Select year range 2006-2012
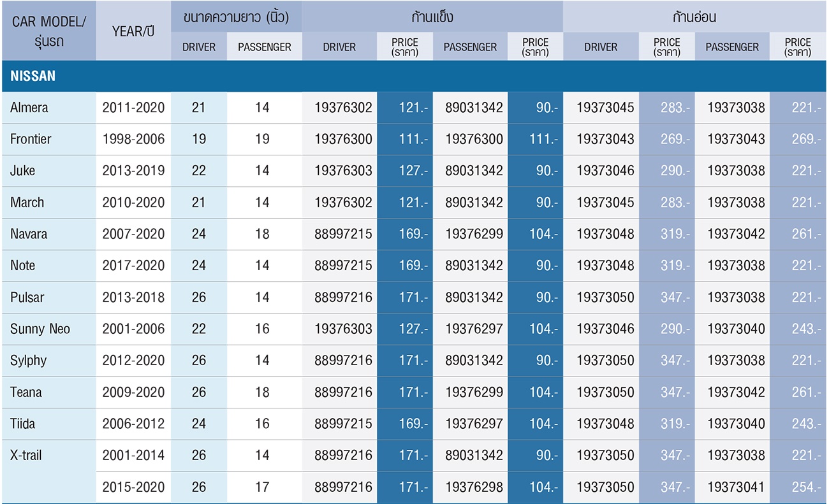This screenshot has height=504, width=829. 133,424
